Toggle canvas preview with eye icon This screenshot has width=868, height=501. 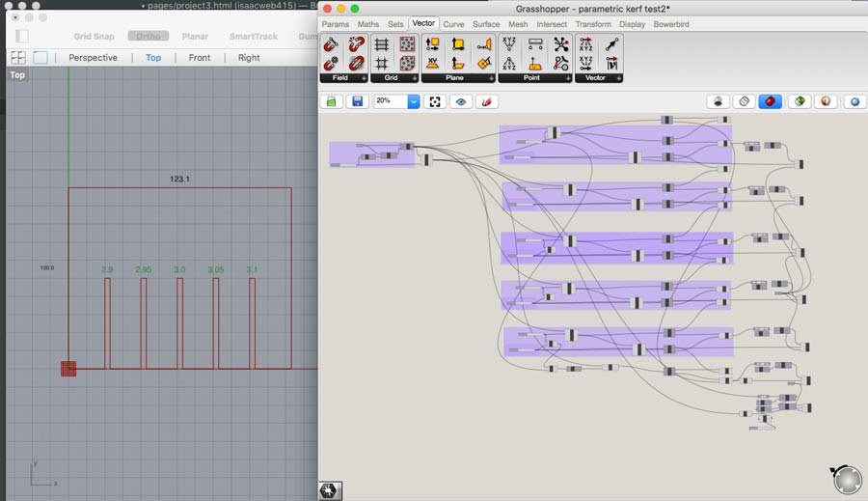point(461,101)
